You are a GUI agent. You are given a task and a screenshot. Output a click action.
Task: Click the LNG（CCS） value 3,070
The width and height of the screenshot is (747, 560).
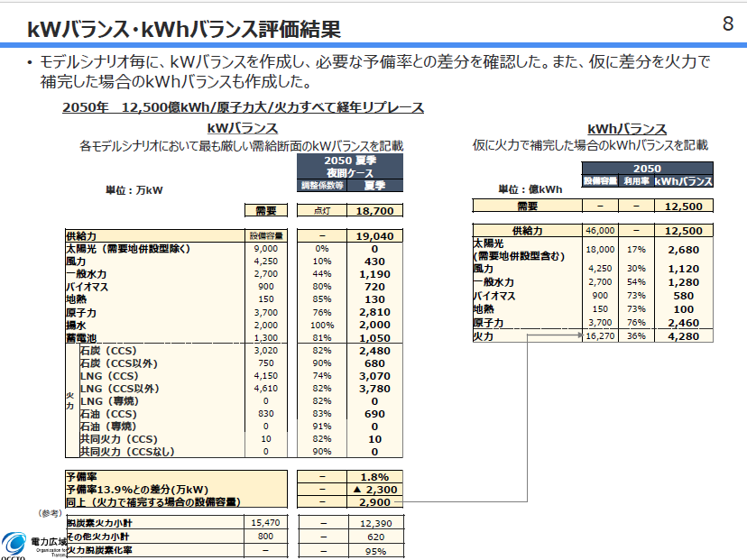click(x=375, y=376)
